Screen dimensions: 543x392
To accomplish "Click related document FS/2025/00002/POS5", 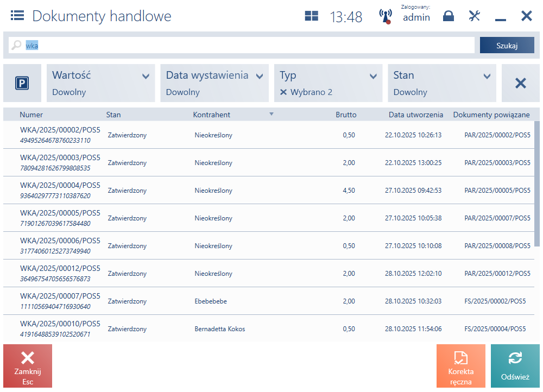I will pyautogui.click(x=495, y=301).
